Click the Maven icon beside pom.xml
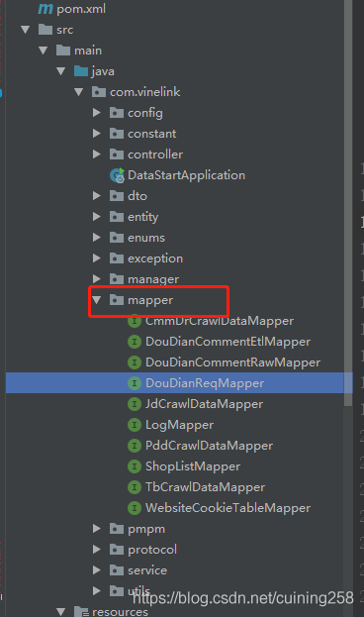Screen dimensions: 364x617 click(x=45, y=9)
